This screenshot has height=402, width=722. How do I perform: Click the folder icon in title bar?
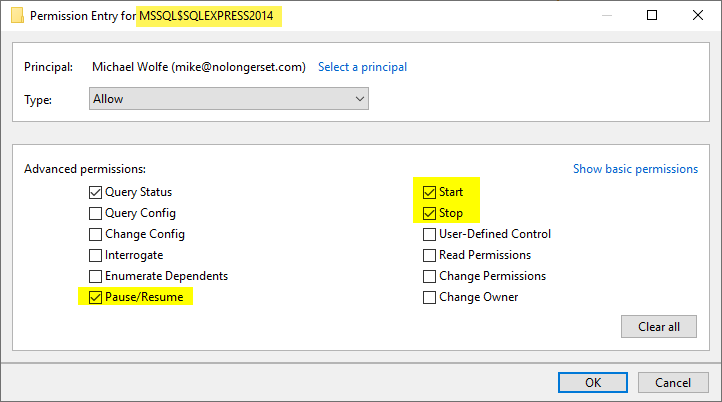[17, 16]
